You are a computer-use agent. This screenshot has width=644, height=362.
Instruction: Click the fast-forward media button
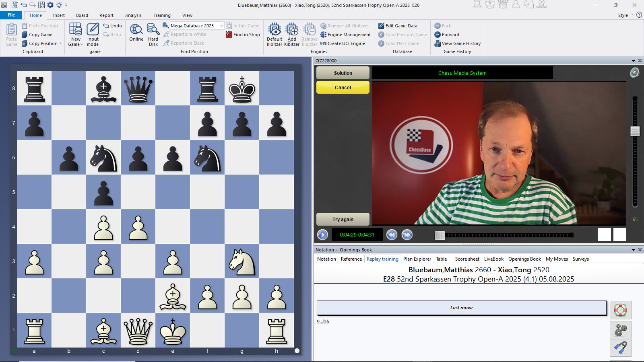pos(407,235)
